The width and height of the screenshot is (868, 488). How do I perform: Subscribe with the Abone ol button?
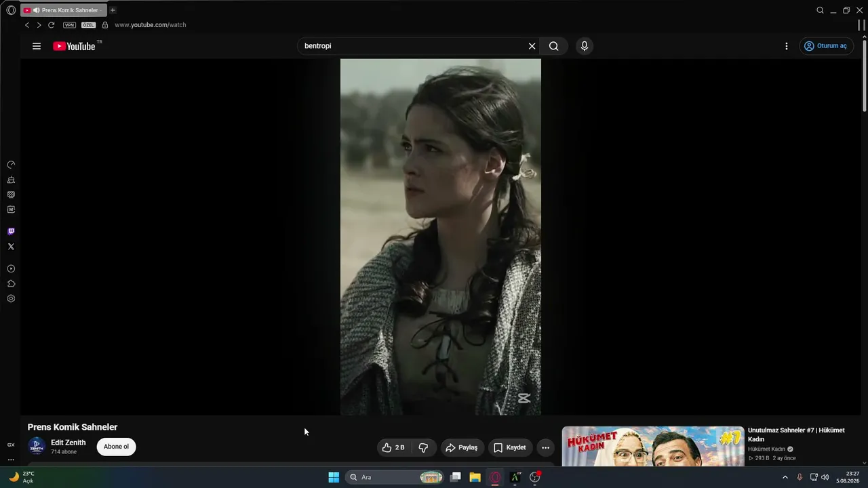[x=117, y=447]
